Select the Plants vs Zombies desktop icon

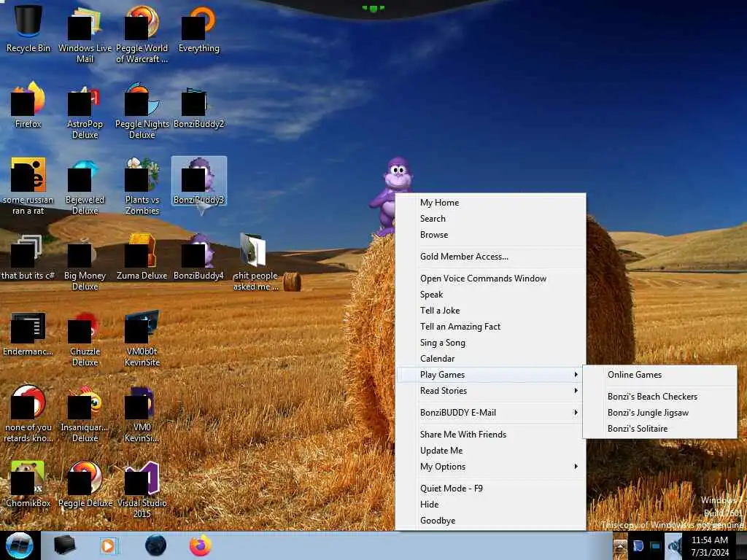click(142, 186)
